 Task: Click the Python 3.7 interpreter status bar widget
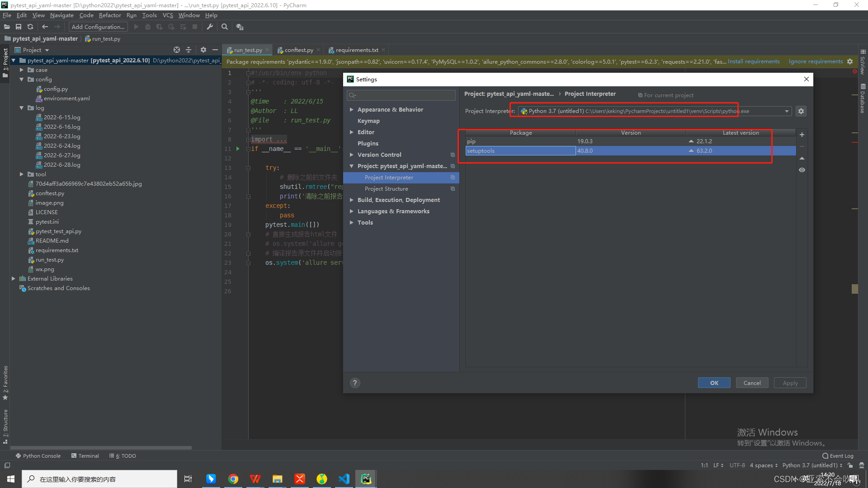812,465
